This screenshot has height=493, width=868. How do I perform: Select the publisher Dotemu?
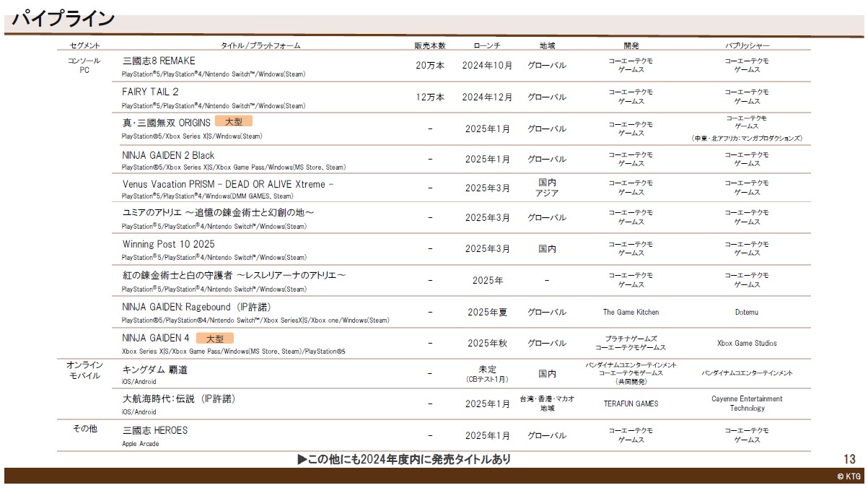747,312
